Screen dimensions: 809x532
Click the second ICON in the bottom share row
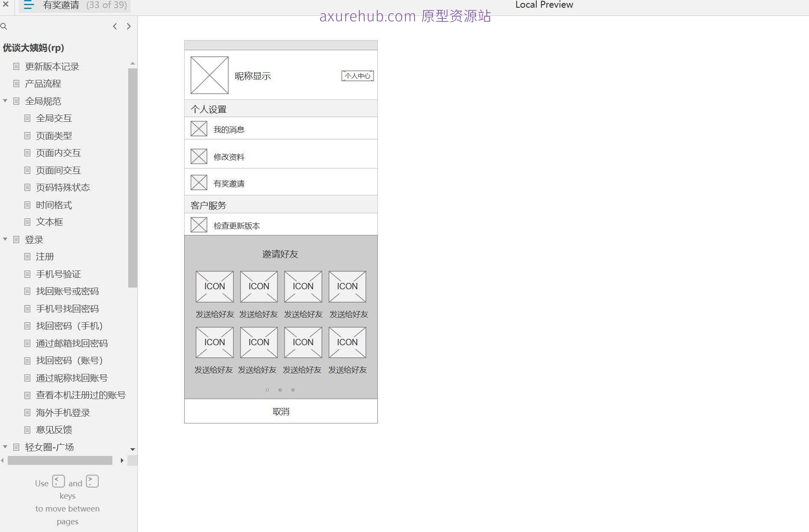259,342
